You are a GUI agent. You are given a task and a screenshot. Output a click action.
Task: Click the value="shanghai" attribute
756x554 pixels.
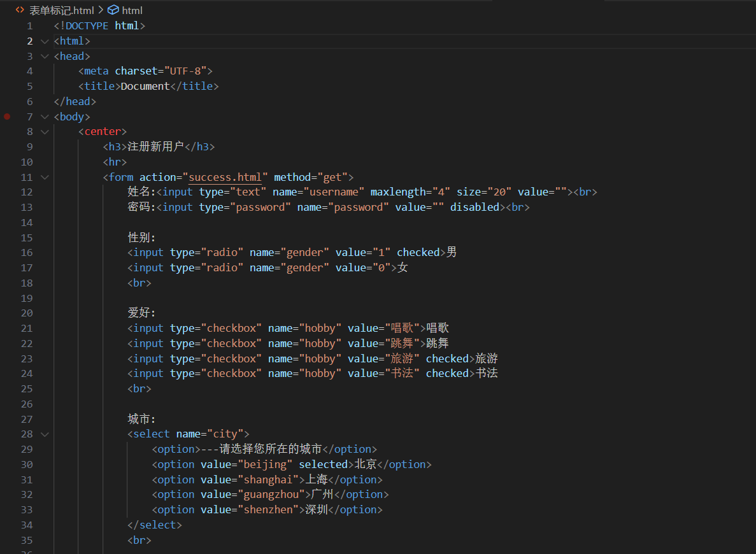coord(250,480)
